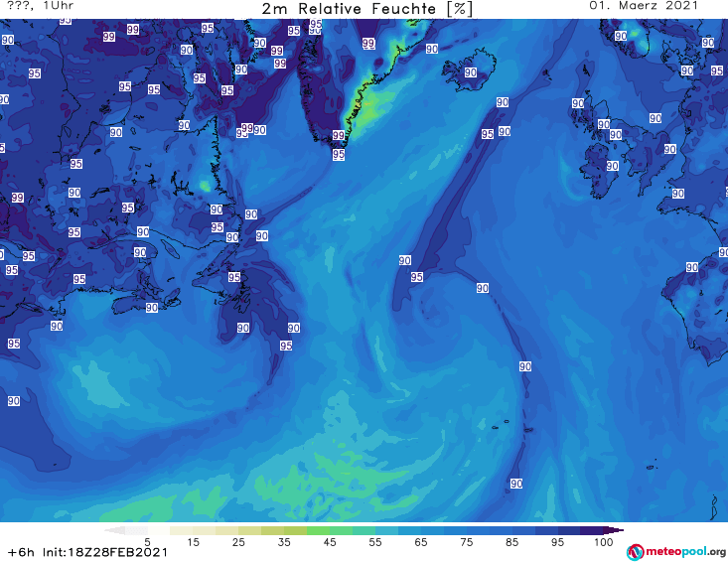The image size is (728, 562).
Task: Click the green colorbar swatch above 45
Action: [318, 530]
